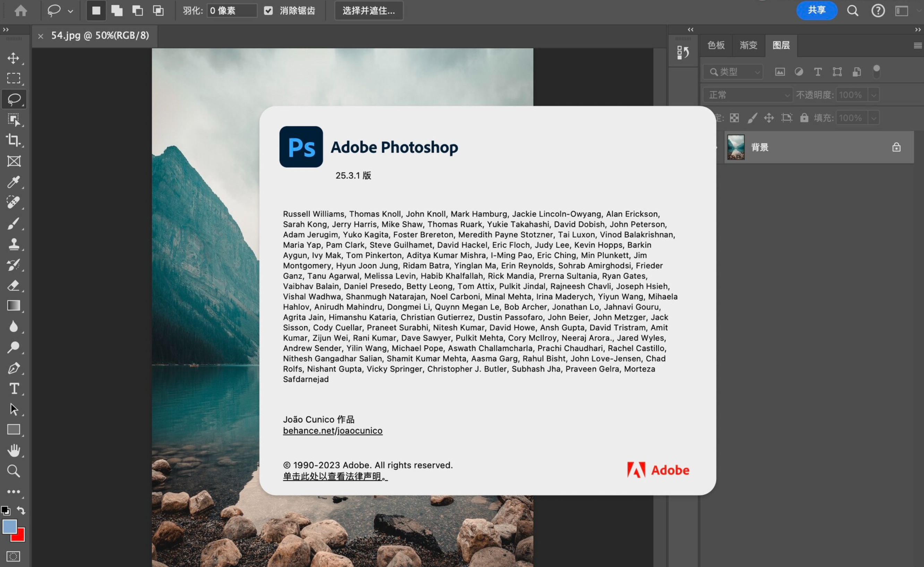The image size is (924, 567).
Task: Click the 共享 Share button
Action: click(816, 10)
